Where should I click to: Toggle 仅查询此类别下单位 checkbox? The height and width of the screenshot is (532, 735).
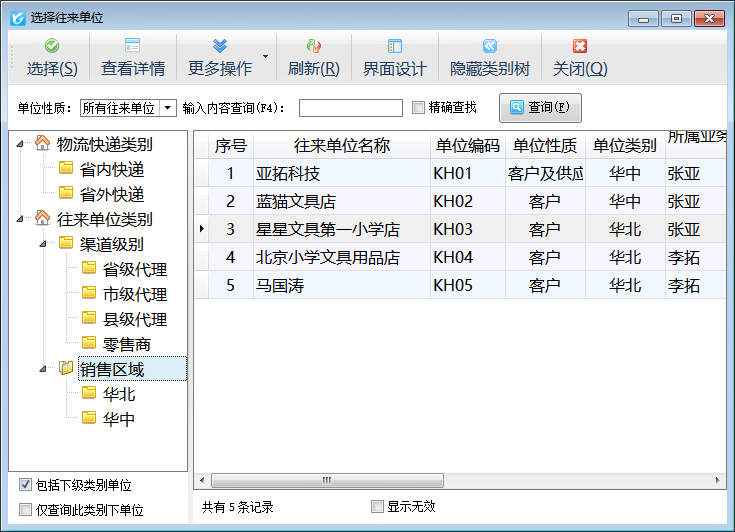pyautogui.click(x=26, y=510)
